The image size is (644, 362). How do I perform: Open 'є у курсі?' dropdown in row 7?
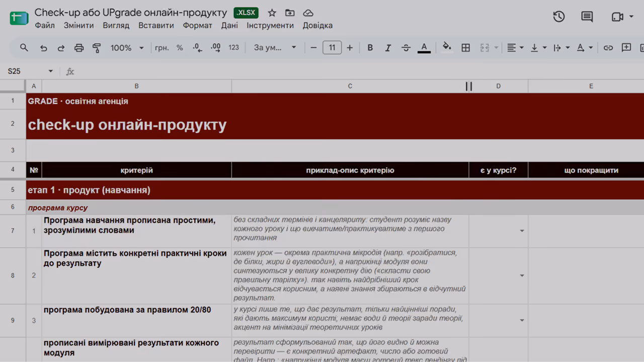[522, 231]
